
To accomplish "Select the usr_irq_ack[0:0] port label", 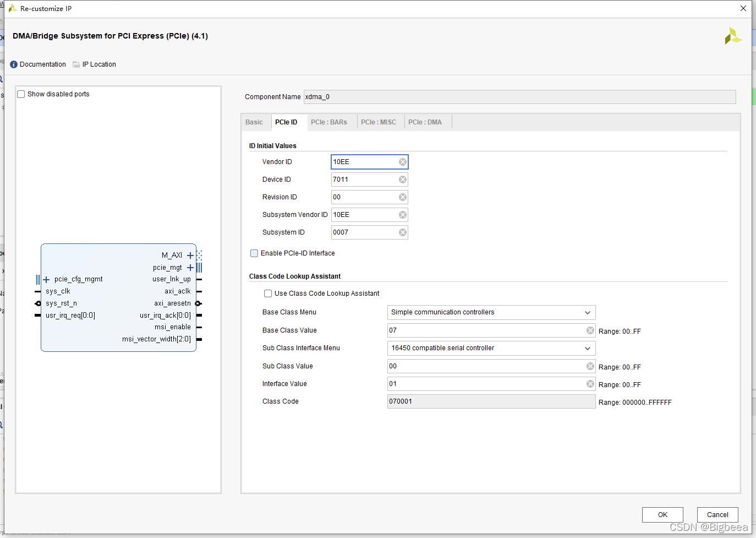I will [166, 316].
